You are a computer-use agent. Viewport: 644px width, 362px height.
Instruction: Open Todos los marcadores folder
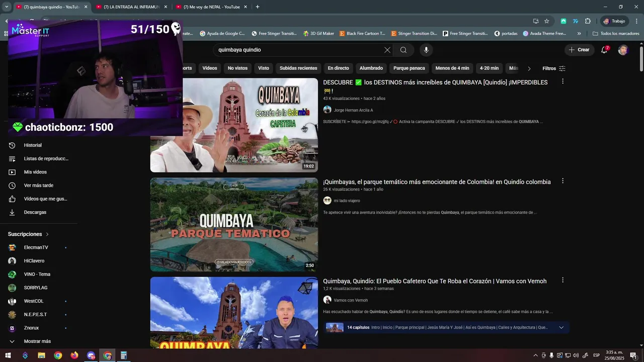[616, 34]
